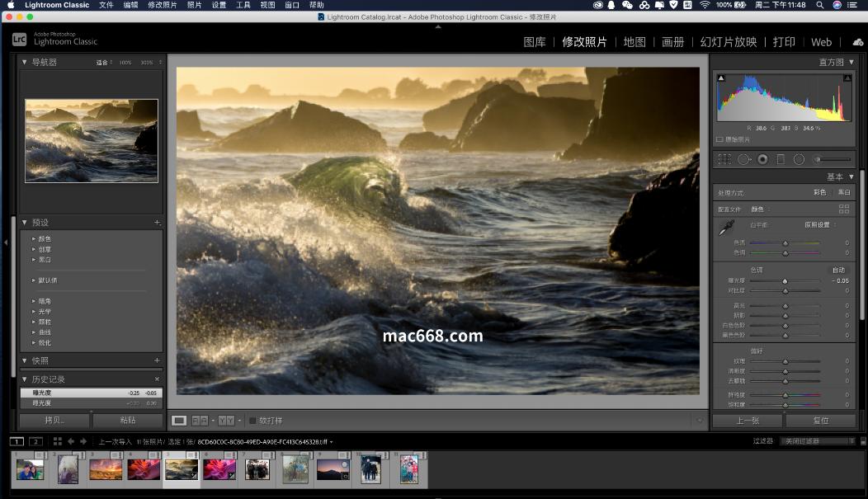Pick the white balance eyedropper tool
Viewport: 868px width, 499px height.
(728, 227)
